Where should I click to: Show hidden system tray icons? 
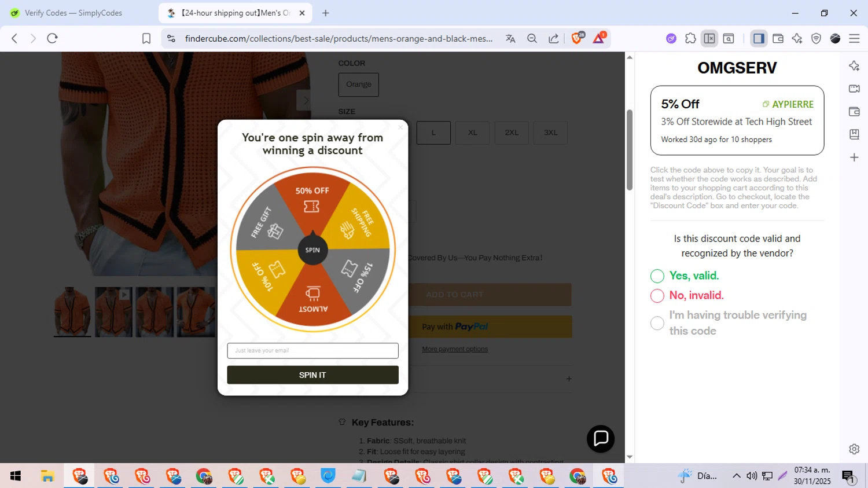[736, 476]
